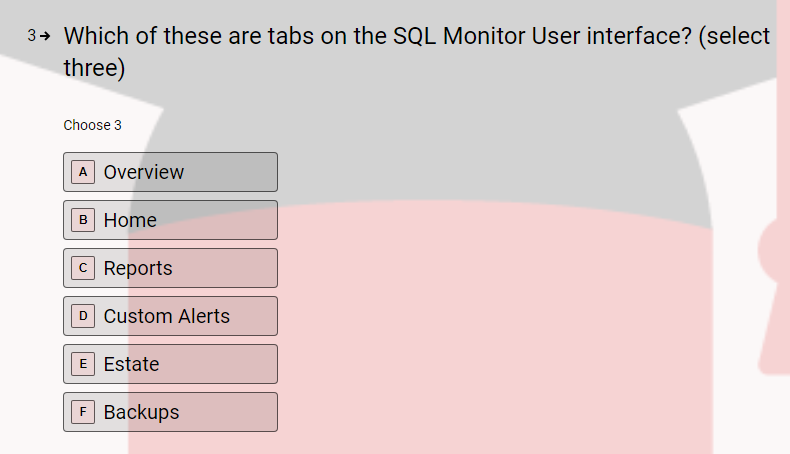Pick the Backups answer option
This screenshot has width=790, height=454.
pyautogui.click(x=170, y=412)
